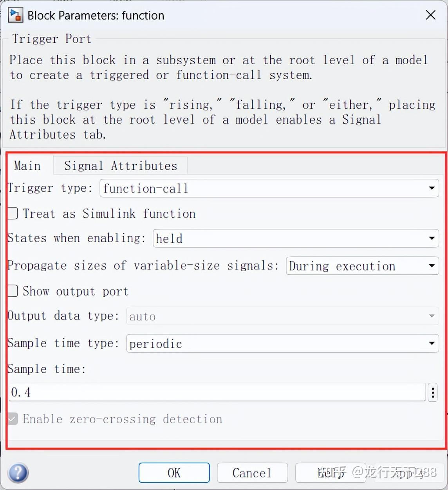Viewport: 448px width, 490px height.
Task: Check Treat as Simulink function
Action: point(13,214)
